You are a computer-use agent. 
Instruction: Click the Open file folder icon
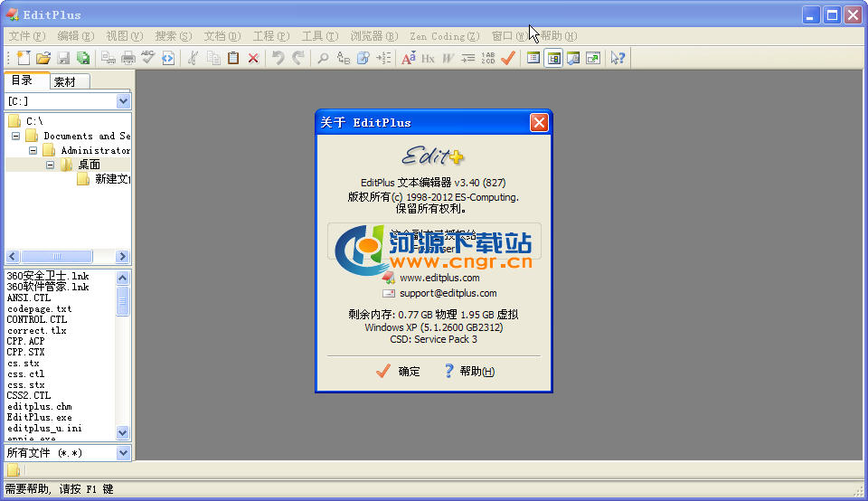click(x=43, y=58)
